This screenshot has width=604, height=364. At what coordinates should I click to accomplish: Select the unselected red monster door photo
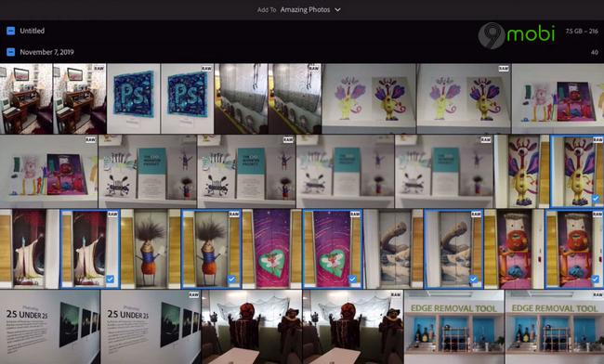(x=514, y=249)
